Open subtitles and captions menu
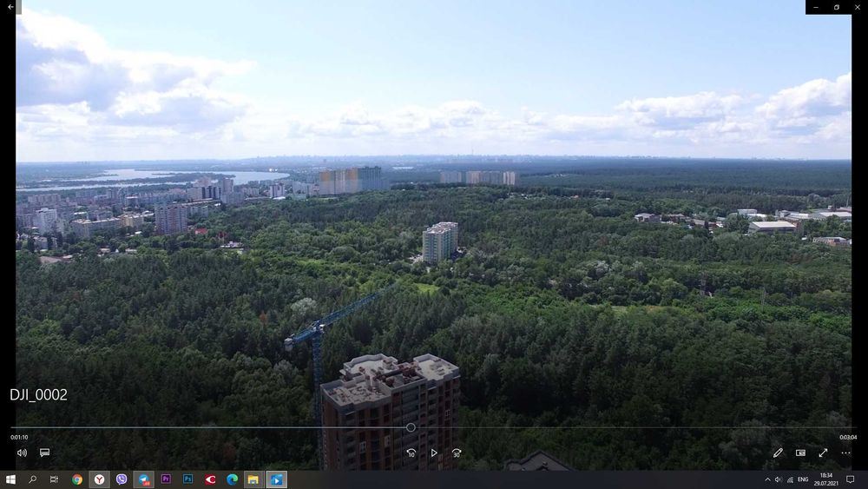 point(45,453)
